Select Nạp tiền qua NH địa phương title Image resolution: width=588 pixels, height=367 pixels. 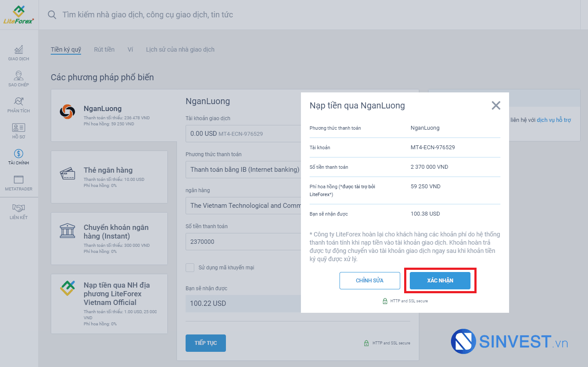[x=117, y=294]
